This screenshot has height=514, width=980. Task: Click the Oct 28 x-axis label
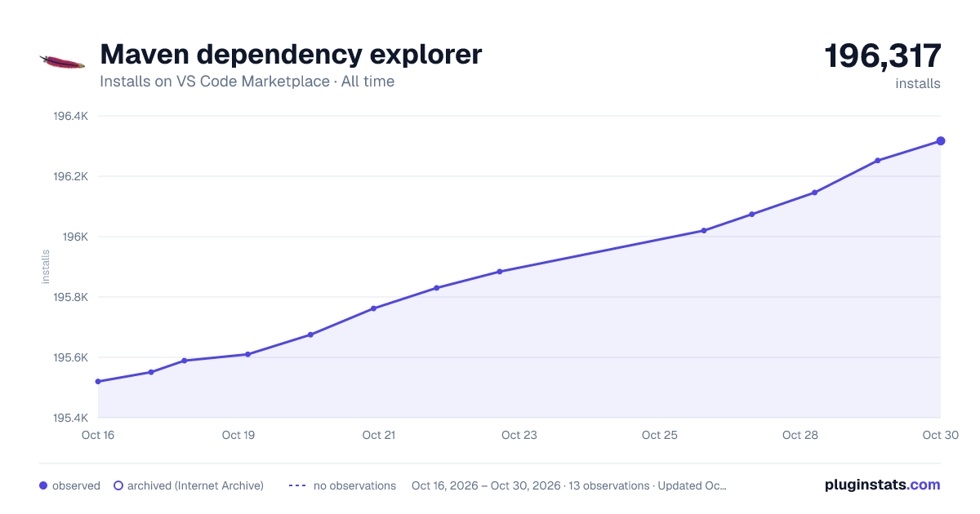click(x=800, y=435)
